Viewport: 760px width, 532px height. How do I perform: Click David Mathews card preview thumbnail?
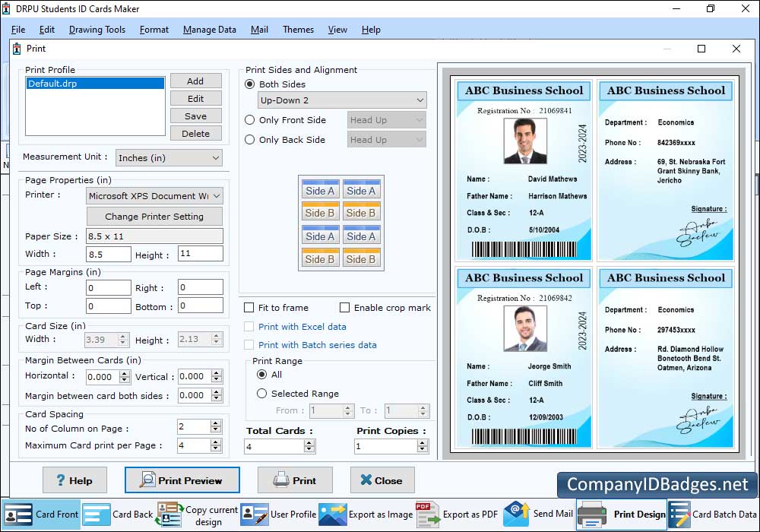(x=524, y=170)
